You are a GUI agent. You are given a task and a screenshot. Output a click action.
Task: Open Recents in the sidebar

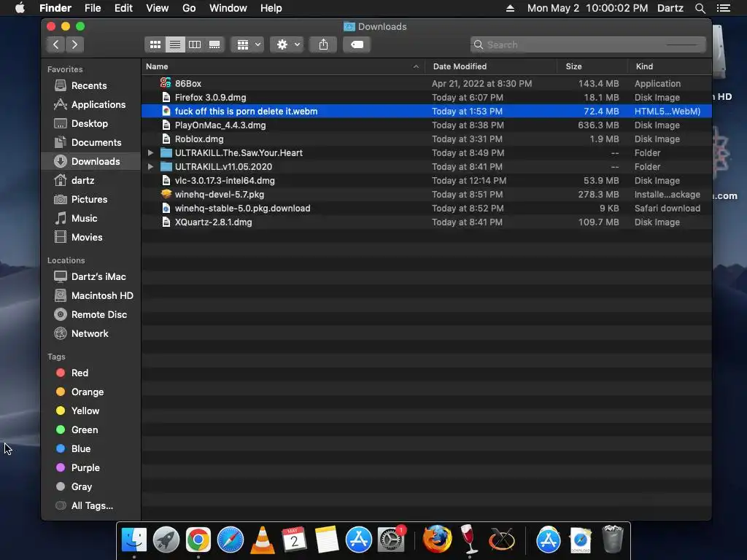click(89, 86)
